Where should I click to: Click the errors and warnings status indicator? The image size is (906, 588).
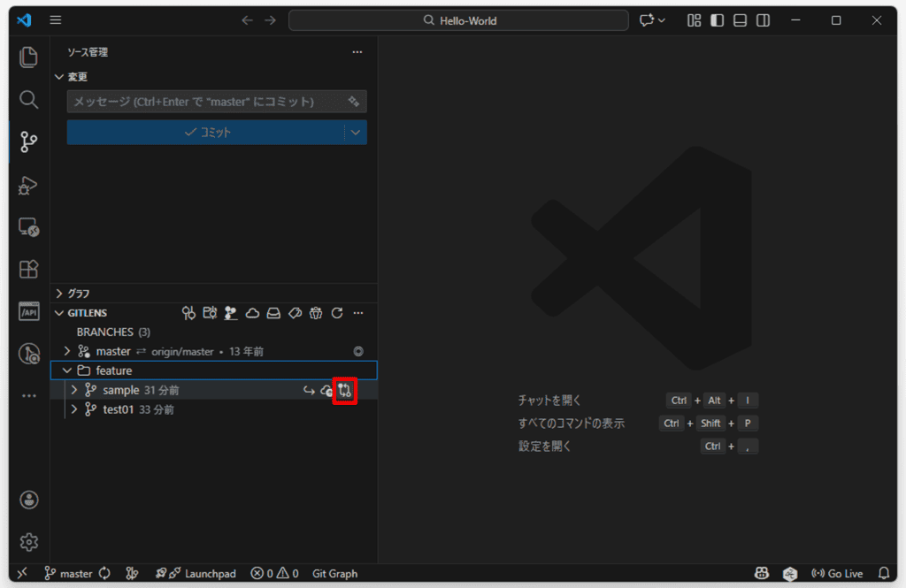click(x=274, y=573)
